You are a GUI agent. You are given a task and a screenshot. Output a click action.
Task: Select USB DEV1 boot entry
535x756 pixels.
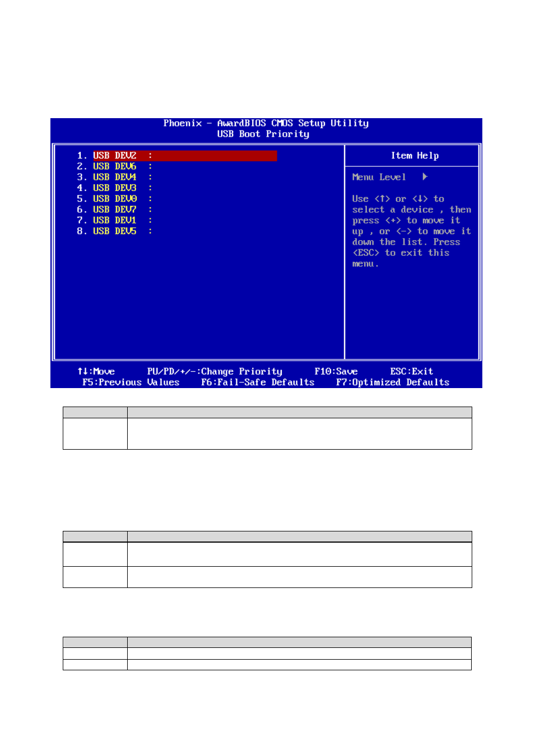click(114, 221)
